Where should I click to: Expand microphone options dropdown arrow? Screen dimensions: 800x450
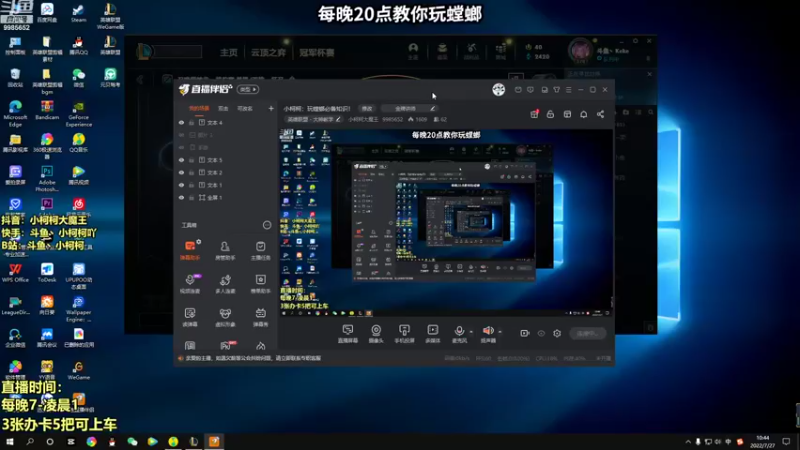point(471,332)
